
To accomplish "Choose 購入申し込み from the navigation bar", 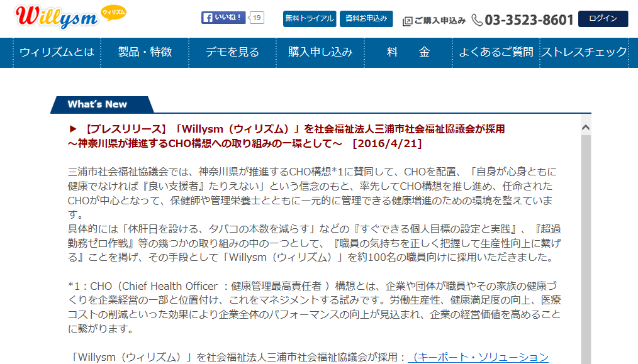I will tap(320, 52).
